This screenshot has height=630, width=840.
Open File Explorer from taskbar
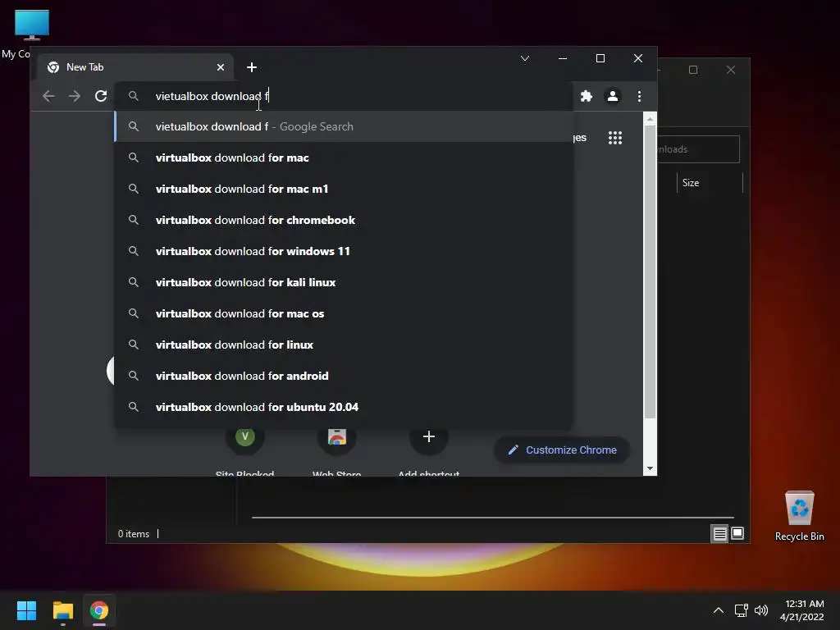(x=62, y=610)
